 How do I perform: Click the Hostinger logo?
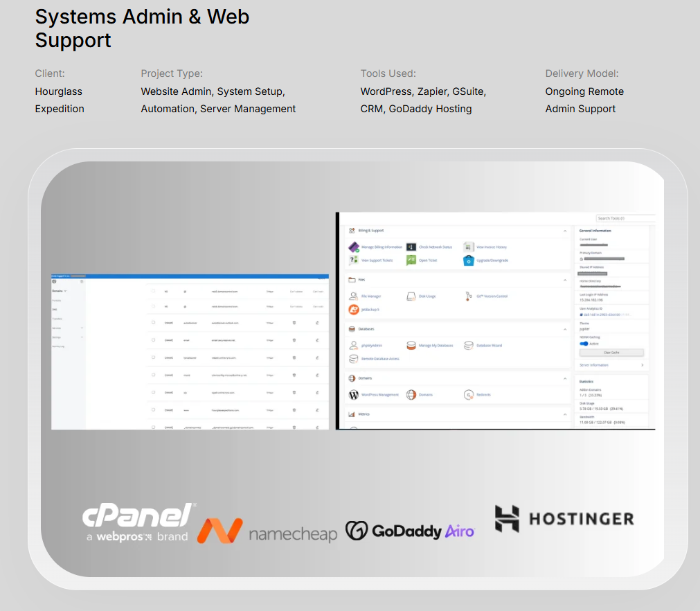coord(564,519)
